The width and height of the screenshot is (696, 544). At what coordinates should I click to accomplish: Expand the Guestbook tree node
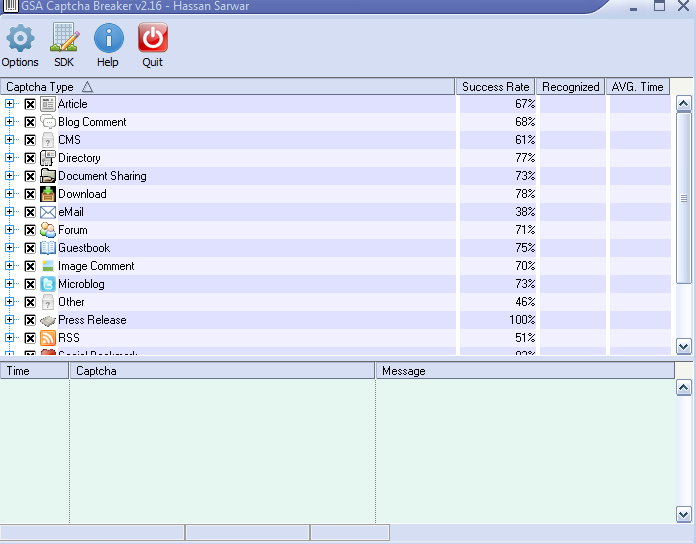9,248
